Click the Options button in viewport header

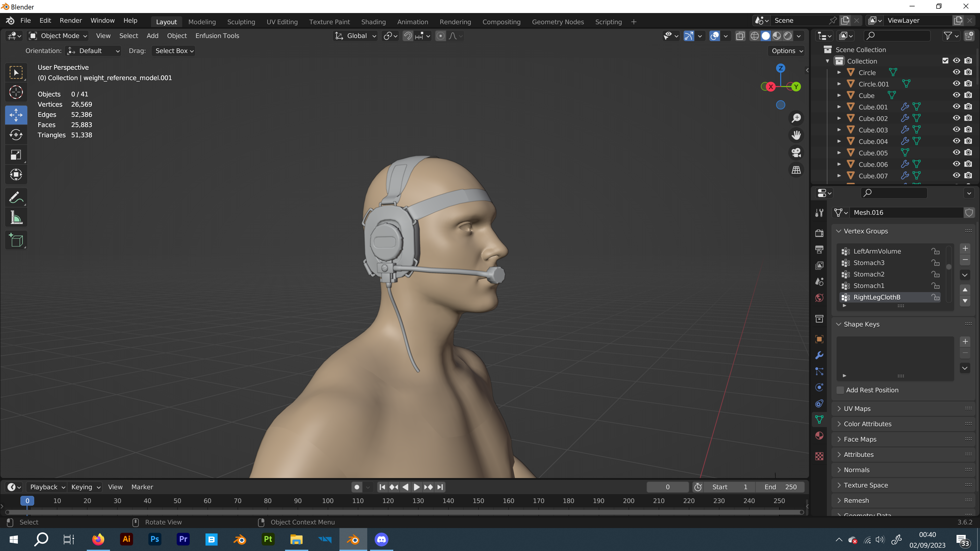(x=787, y=51)
